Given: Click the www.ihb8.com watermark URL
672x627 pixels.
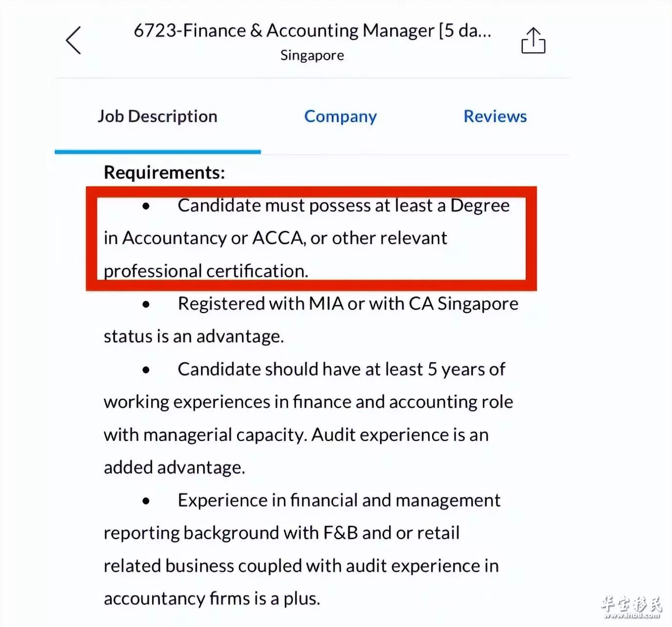Looking at the screenshot, I should [632, 615].
